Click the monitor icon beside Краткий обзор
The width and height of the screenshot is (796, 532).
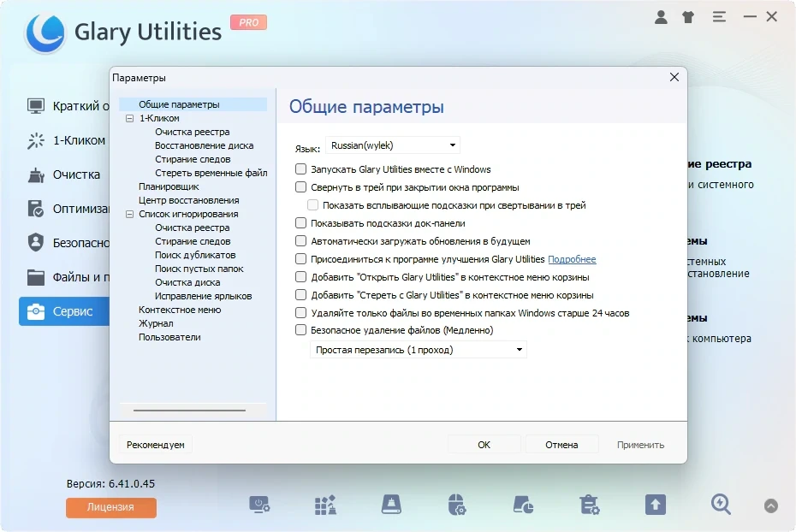(36, 106)
